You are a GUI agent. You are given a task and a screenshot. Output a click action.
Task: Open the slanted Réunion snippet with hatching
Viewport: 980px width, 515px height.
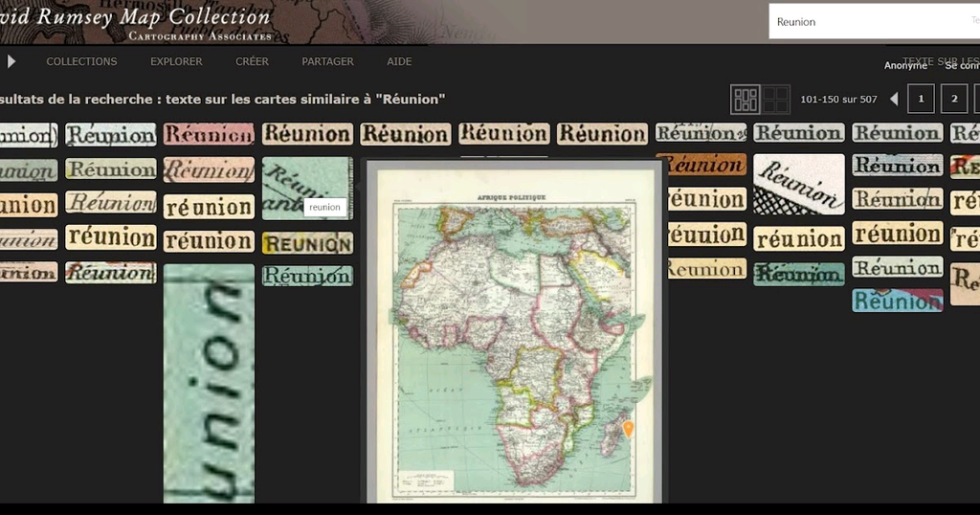[x=799, y=184]
